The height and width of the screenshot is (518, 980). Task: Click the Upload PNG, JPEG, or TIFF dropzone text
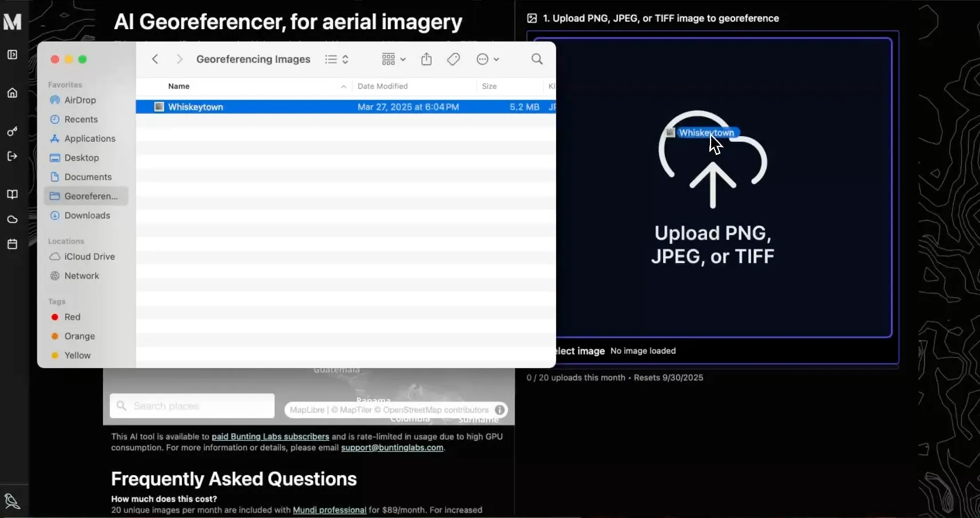click(713, 245)
